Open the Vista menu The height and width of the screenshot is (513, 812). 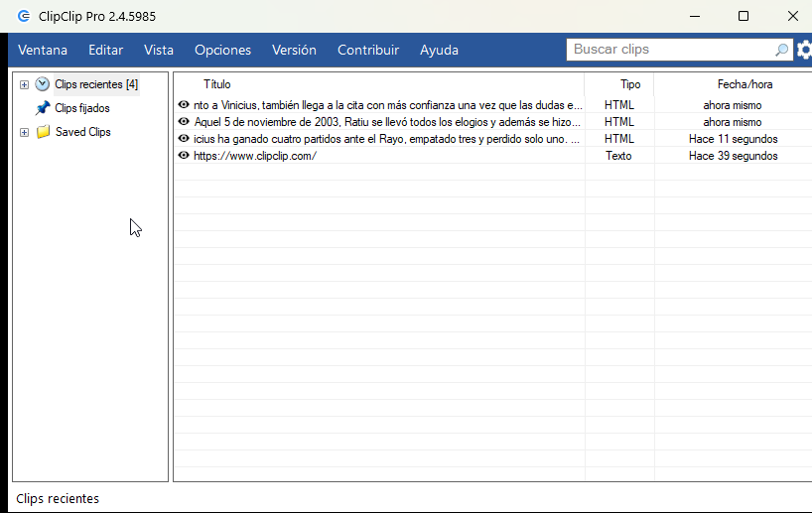159,50
